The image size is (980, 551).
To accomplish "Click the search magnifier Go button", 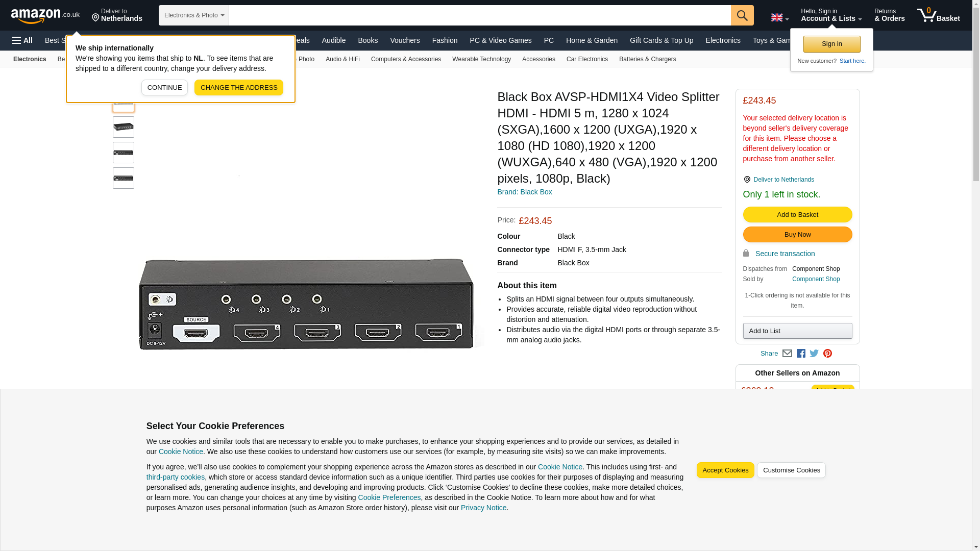I will click(742, 15).
